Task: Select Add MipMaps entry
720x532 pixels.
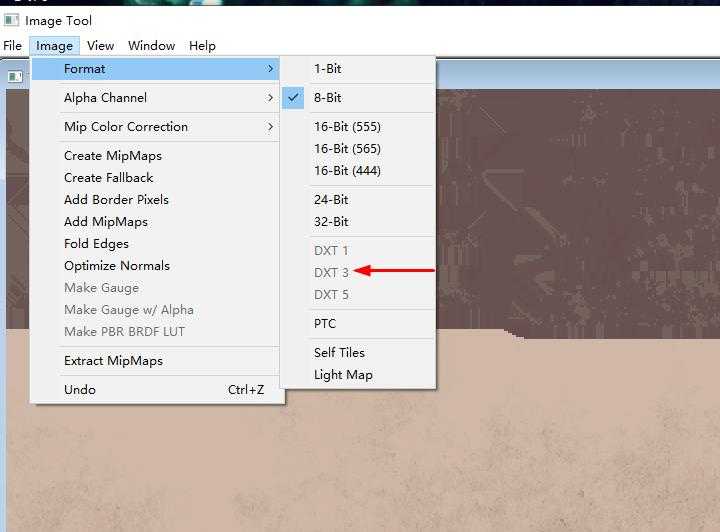Action: coord(155,222)
